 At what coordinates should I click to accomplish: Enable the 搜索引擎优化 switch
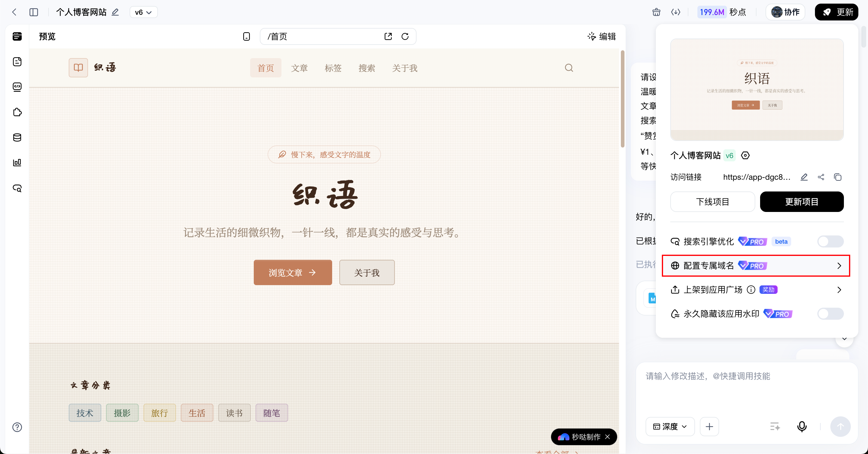coord(830,241)
